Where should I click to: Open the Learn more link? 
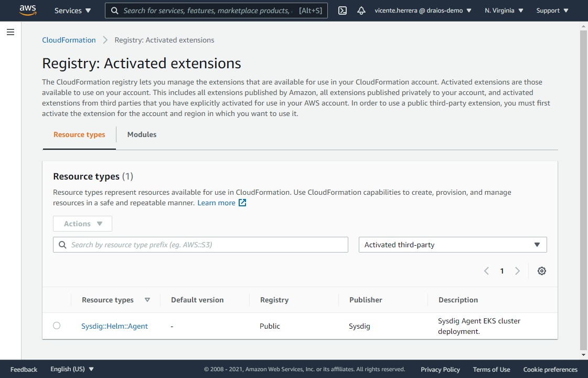(217, 203)
